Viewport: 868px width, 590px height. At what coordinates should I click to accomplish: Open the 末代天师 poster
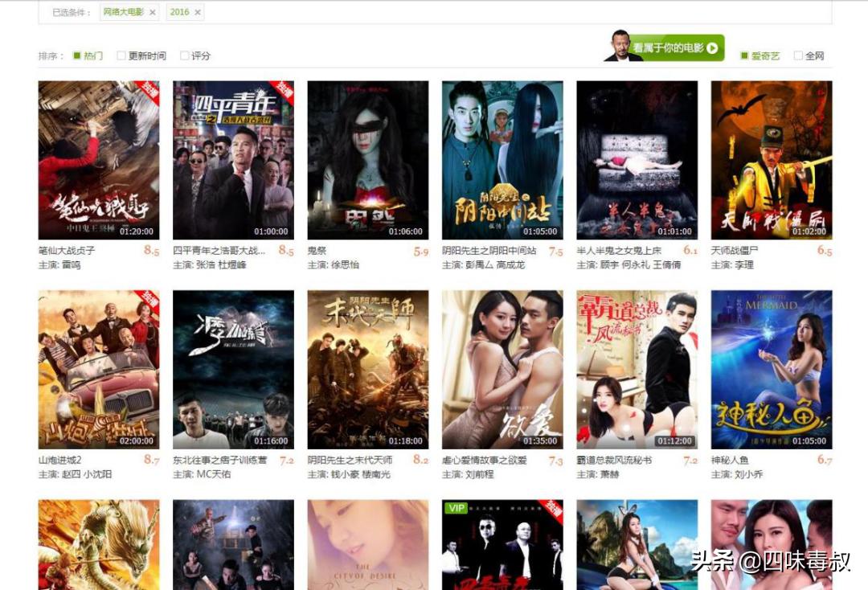[x=367, y=370]
